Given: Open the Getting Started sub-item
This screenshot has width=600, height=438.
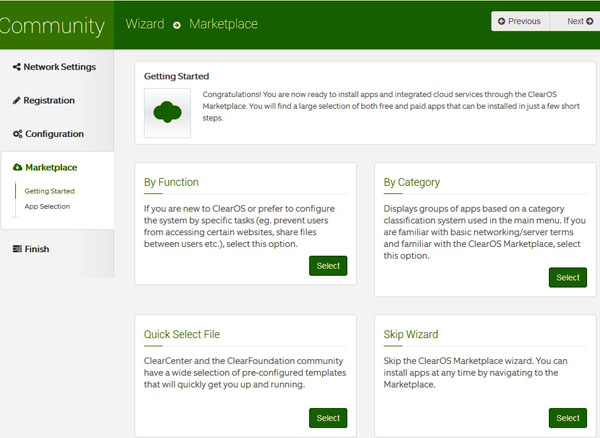Looking at the screenshot, I should 49,191.
